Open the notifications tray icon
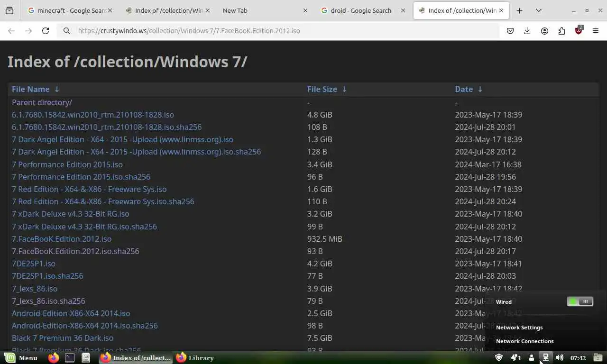The width and height of the screenshot is (607, 364). [515, 358]
